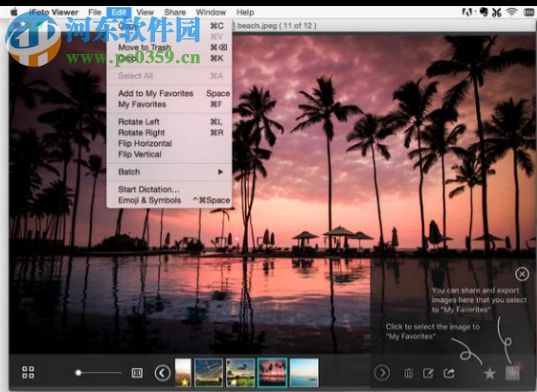Viewport: 537px width, 392px height.
Task: Open the View menu
Action: (145, 12)
